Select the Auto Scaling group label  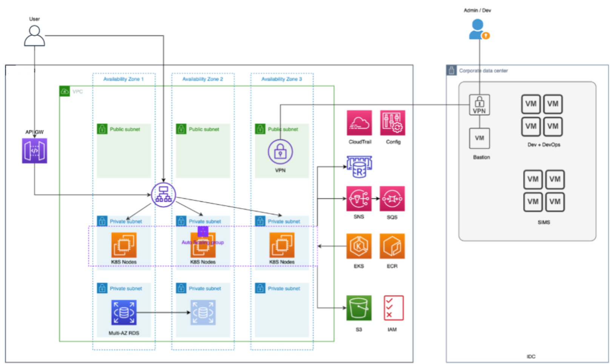click(203, 242)
